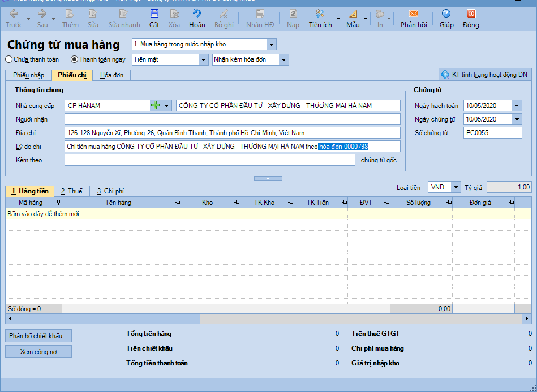Expand the Tiền mặt payment dropdown
537x392 pixels.
point(203,59)
